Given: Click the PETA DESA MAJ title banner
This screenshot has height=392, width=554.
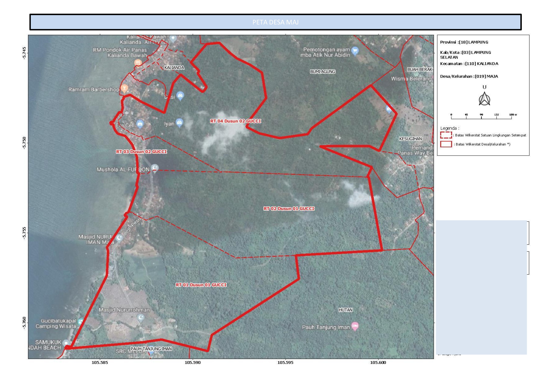Looking at the screenshot, I should tap(275, 22).
